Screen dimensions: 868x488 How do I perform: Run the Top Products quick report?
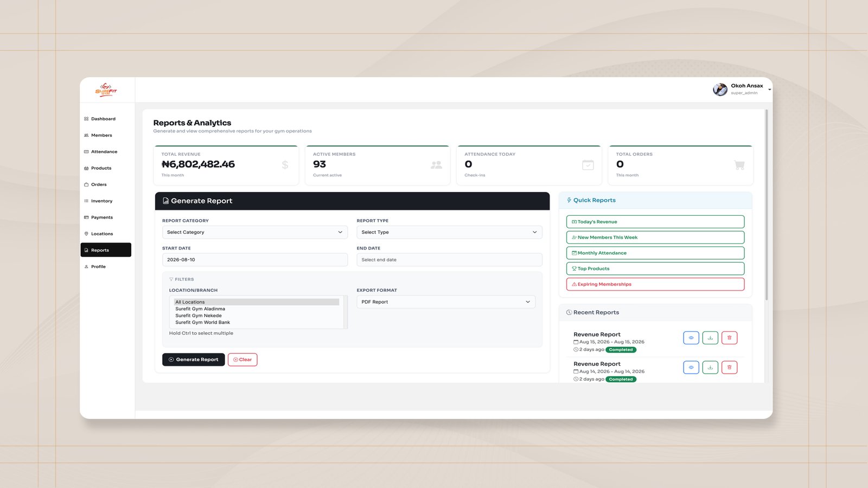click(655, 268)
